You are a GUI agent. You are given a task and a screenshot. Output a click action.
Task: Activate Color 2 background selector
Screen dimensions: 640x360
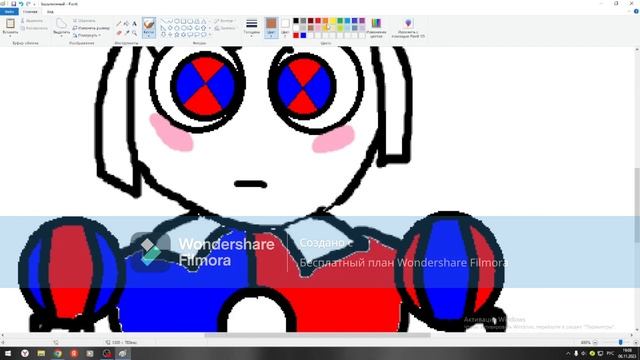(x=285, y=27)
